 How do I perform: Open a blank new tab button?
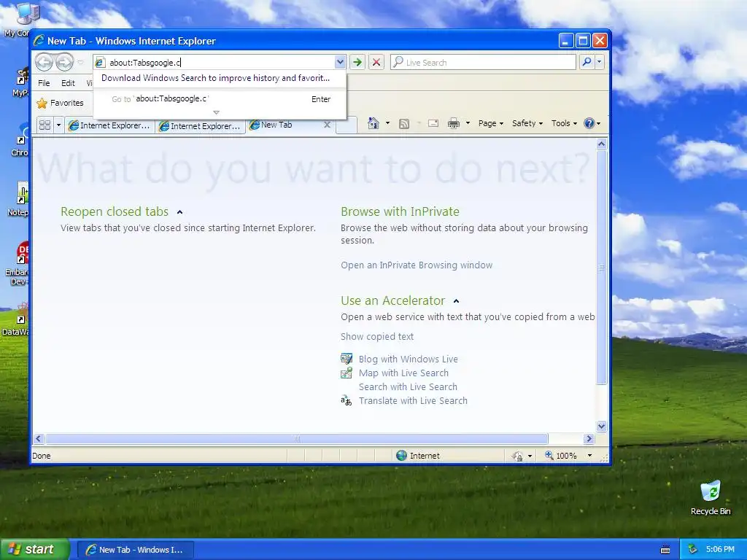click(347, 125)
